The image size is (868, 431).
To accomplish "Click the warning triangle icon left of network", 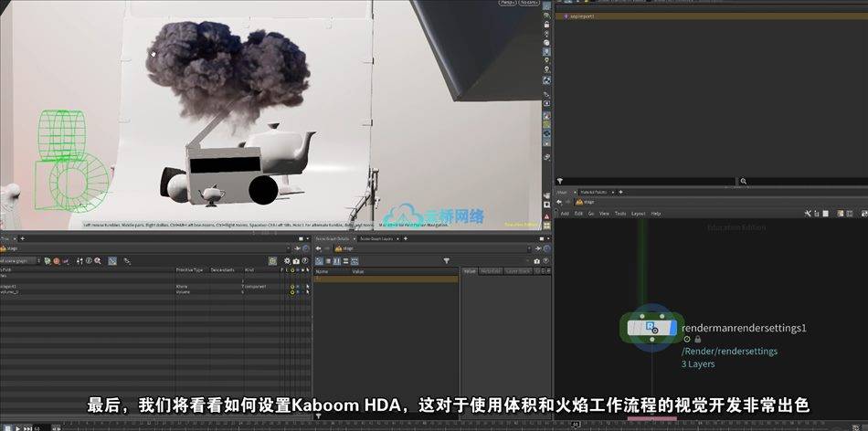I will tap(547, 215).
